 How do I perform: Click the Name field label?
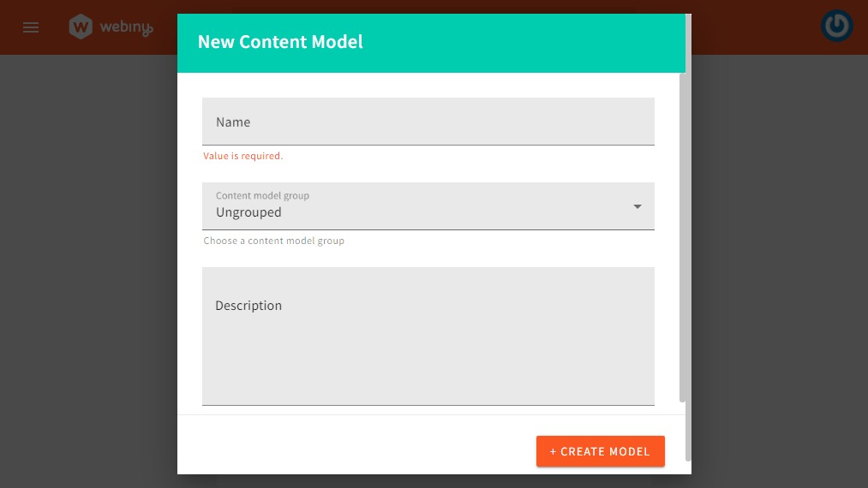pyautogui.click(x=233, y=122)
